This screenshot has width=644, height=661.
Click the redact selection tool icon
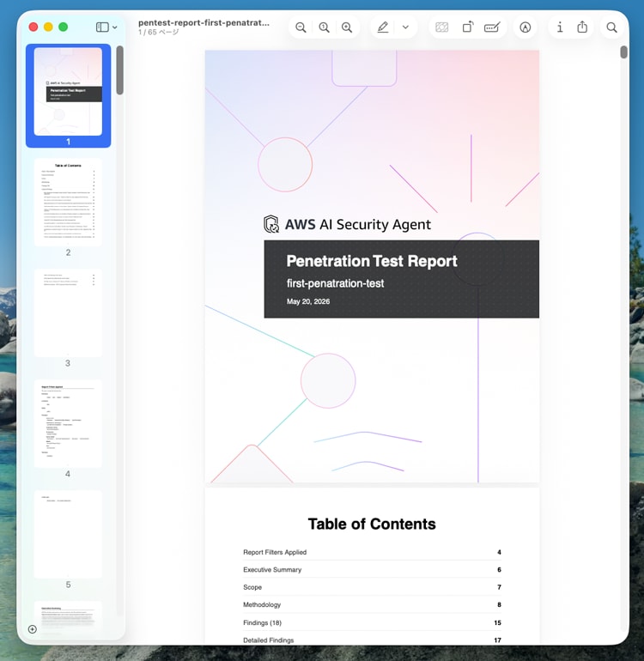[441, 27]
